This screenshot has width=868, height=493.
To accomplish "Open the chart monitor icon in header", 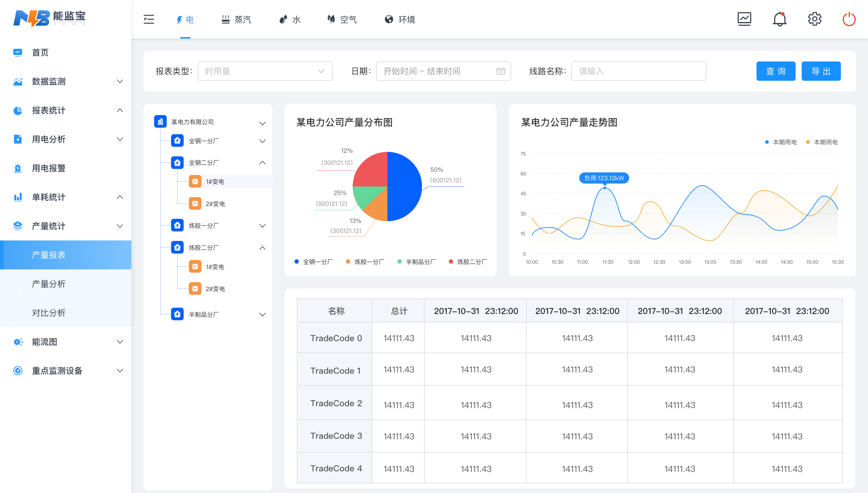I will pos(744,19).
